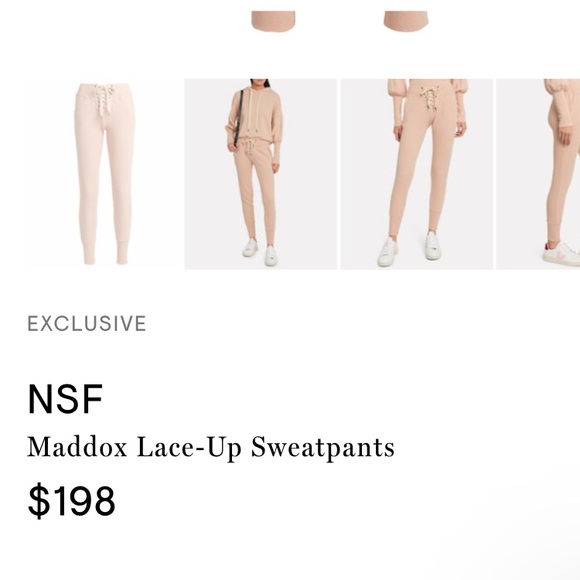This screenshot has height=580, width=580.
Task: Open the thumbnail of model wearing hoodie
Action: (260, 174)
